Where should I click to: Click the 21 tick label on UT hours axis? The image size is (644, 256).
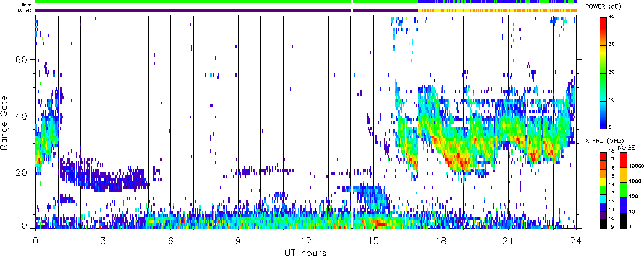(x=508, y=241)
